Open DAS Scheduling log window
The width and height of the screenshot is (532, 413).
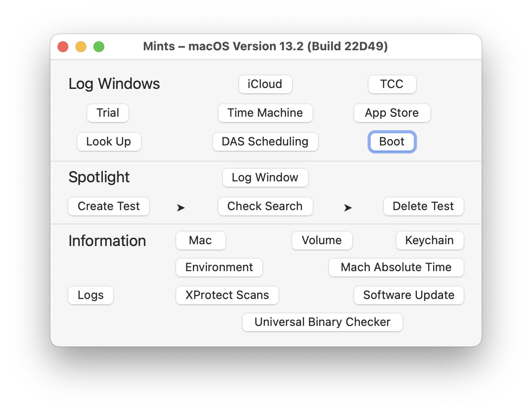pyautogui.click(x=265, y=142)
